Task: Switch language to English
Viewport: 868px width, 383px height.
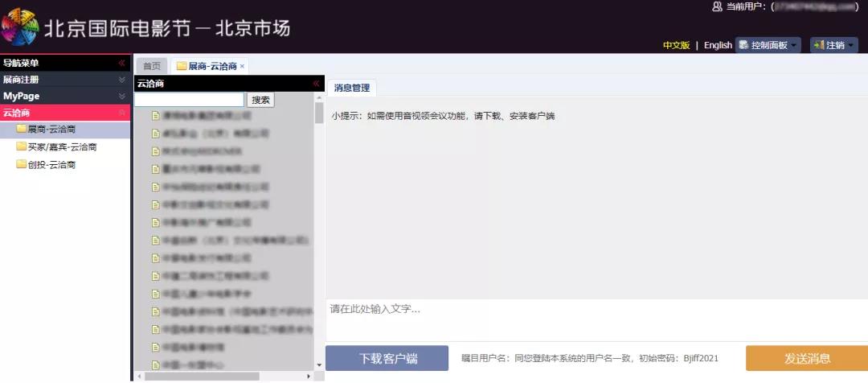Action: pyautogui.click(x=718, y=45)
